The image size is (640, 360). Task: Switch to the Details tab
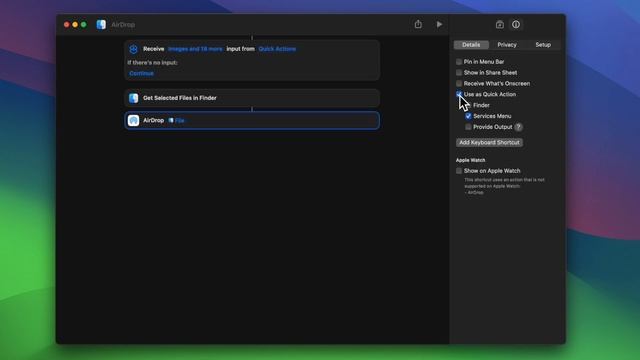click(471, 45)
